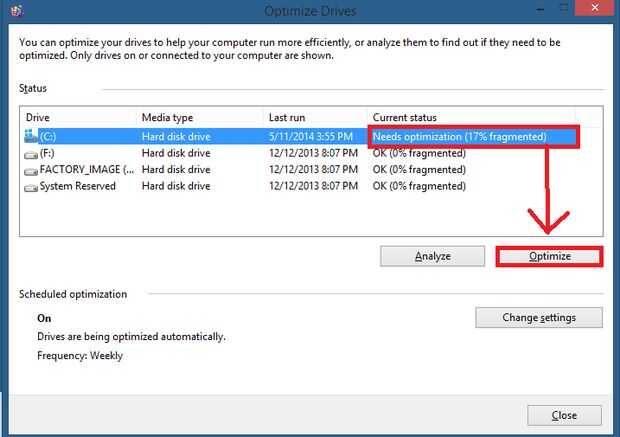Sort the list by the Drive column header
Screen dimensions: 620x437
coord(77,118)
